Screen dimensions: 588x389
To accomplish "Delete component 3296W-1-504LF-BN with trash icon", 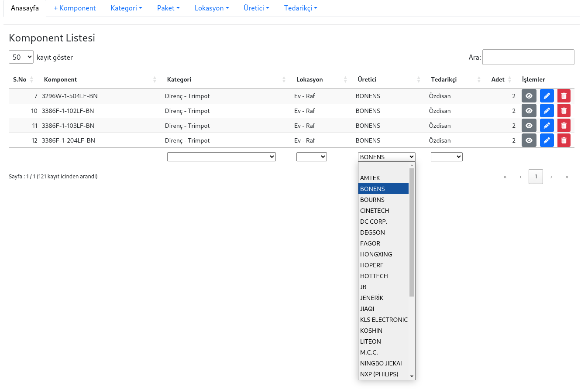I will 564,96.
